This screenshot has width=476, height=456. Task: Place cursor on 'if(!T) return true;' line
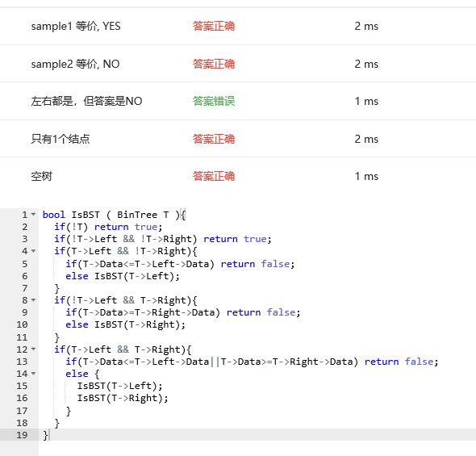[x=108, y=227]
